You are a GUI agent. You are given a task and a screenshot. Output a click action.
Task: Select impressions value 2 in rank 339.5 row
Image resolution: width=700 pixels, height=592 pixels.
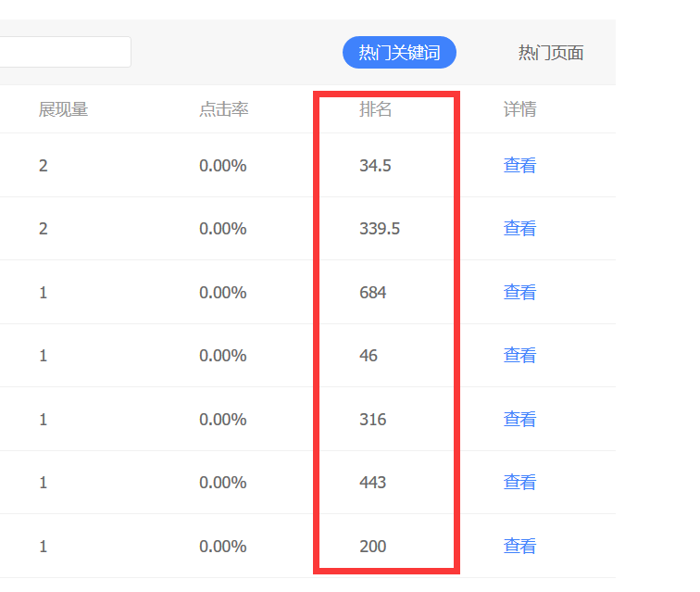coord(43,229)
